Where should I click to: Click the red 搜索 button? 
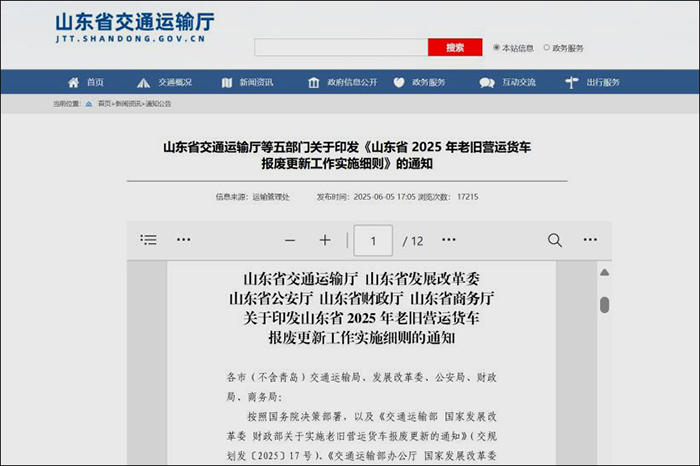(455, 47)
